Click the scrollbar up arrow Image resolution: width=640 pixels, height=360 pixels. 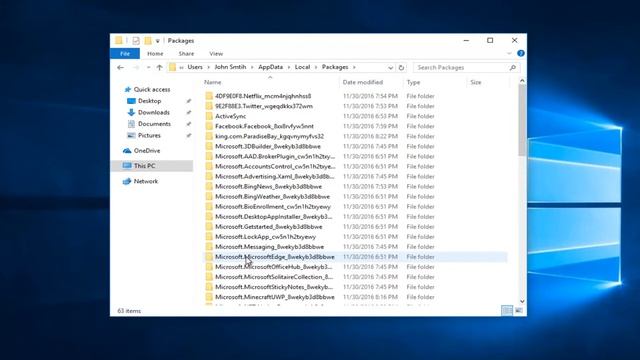522,81
